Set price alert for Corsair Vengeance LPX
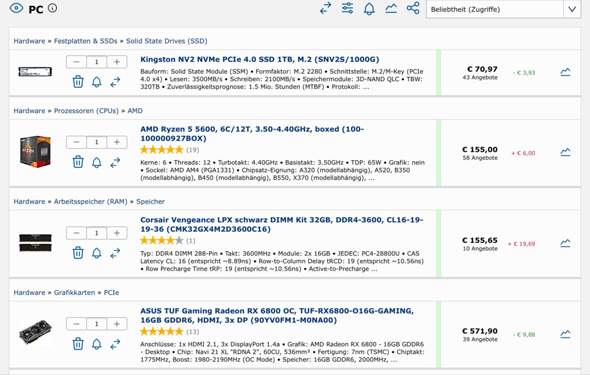 [x=97, y=253]
